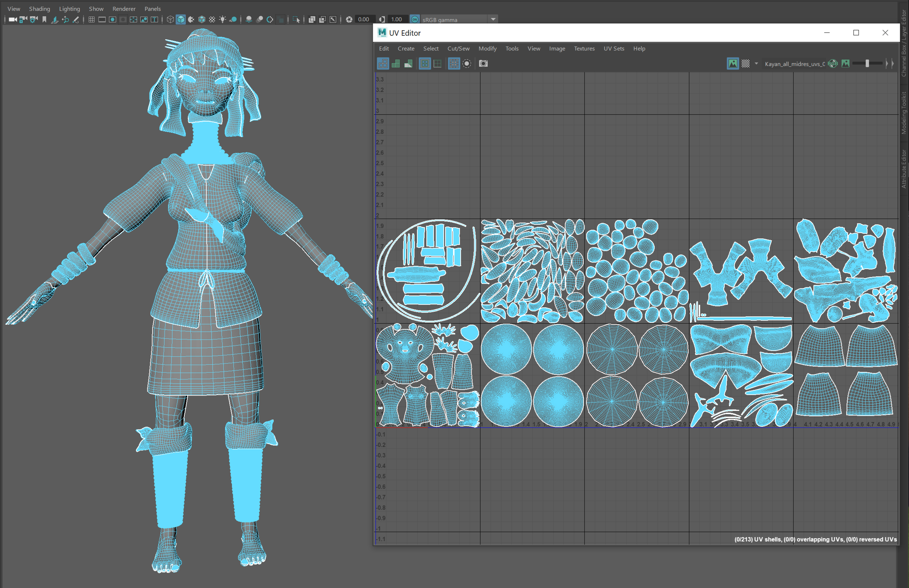Open the Shading menu in viewport
Viewport: 909px width, 588px height.
[x=39, y=8]
